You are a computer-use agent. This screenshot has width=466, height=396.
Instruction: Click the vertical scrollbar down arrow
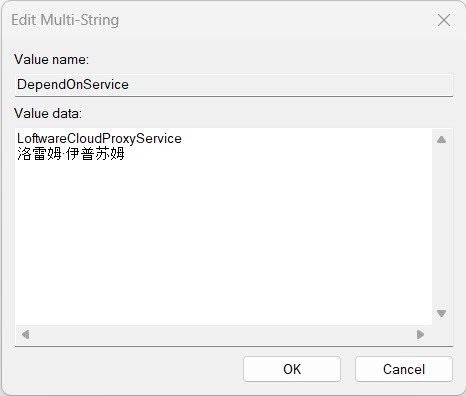441,313
